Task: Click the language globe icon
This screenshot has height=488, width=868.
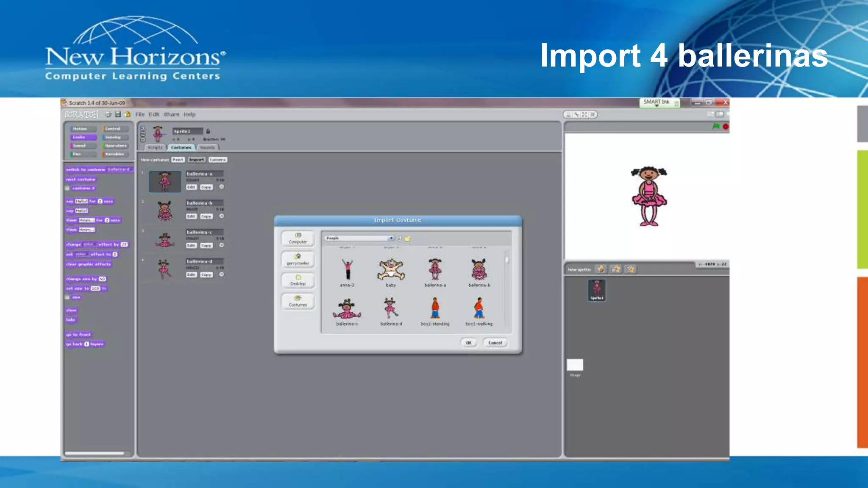Action: [108, 114]
